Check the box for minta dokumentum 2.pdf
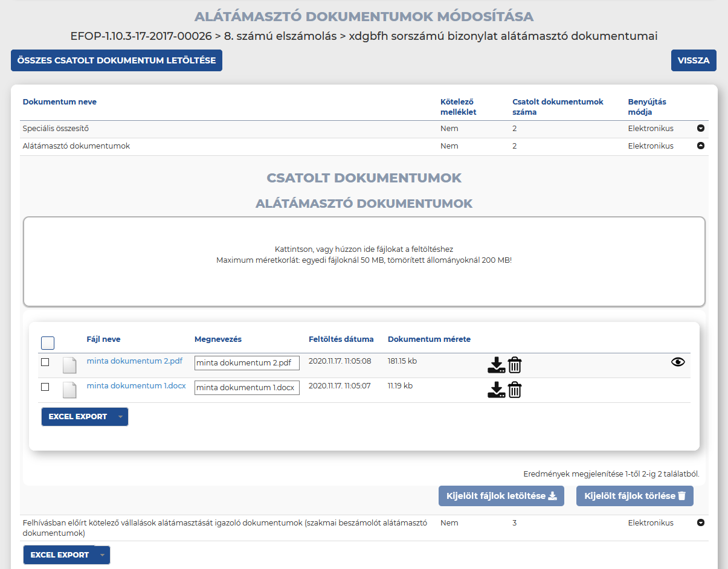This screenshot has width=728, height=569. click(x=45, y=362)
